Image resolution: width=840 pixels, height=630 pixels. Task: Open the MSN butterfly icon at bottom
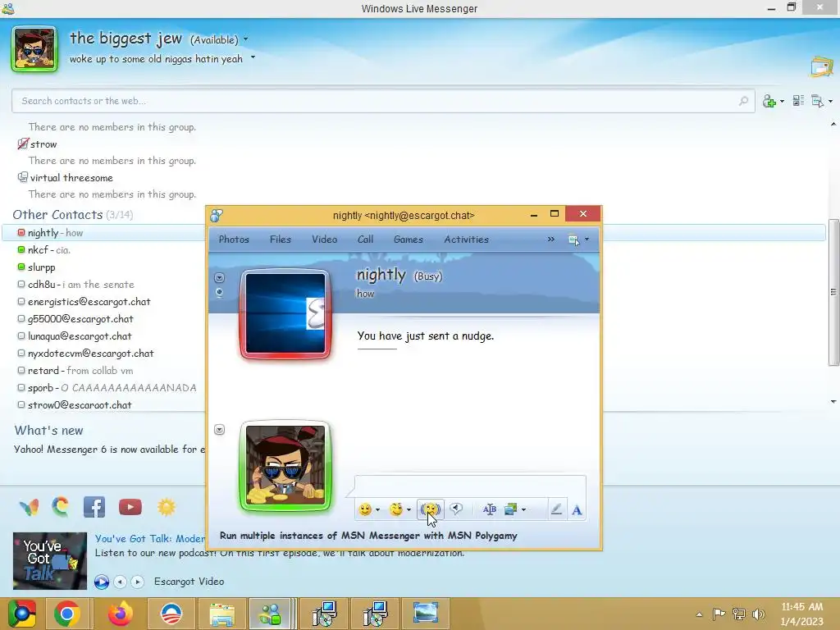click(29, 507)
